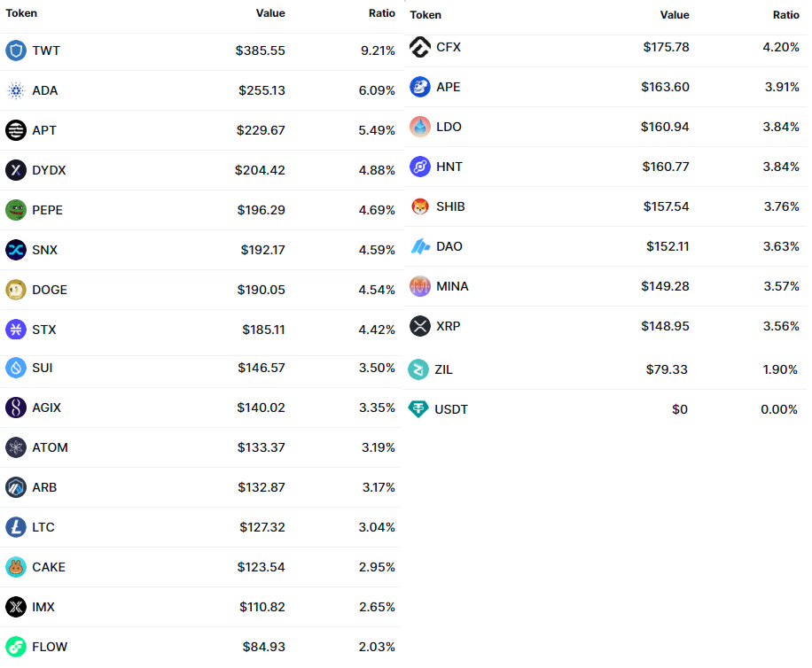The image size is (812, 668).
Task: Click the CAKE pancake token icon
Action: (x=16, y=567)
